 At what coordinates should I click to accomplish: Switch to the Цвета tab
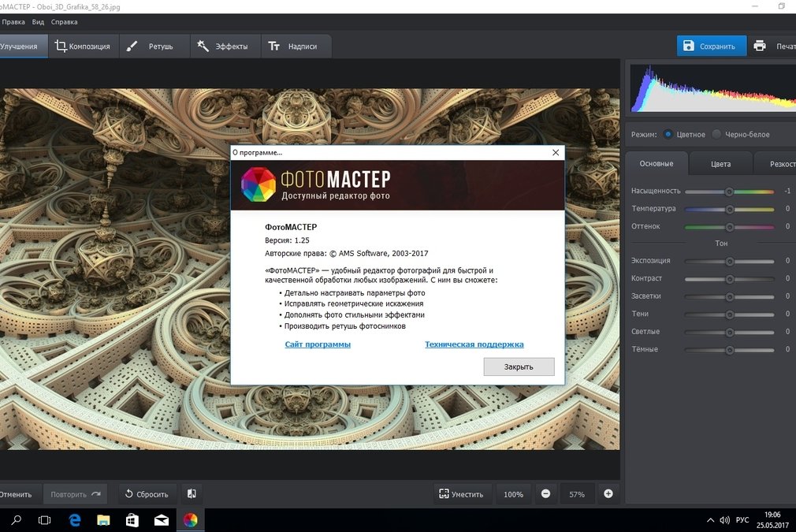coord(721,164)
